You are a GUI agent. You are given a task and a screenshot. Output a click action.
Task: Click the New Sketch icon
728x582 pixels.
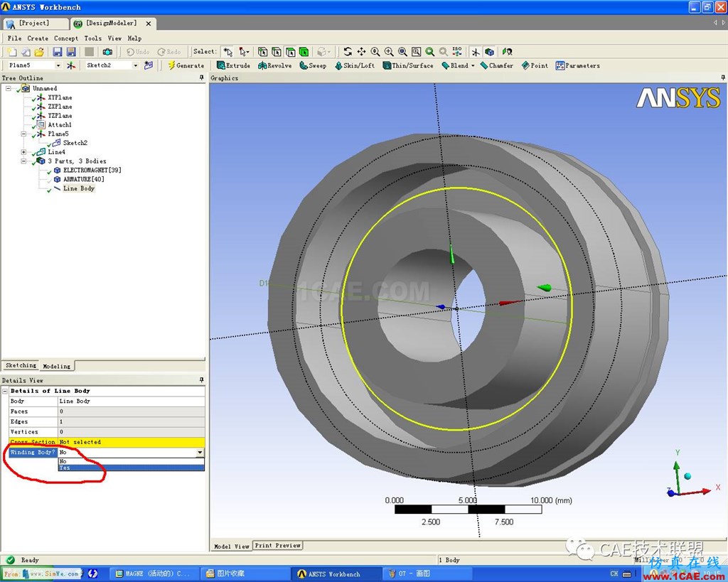coord(149,65)
